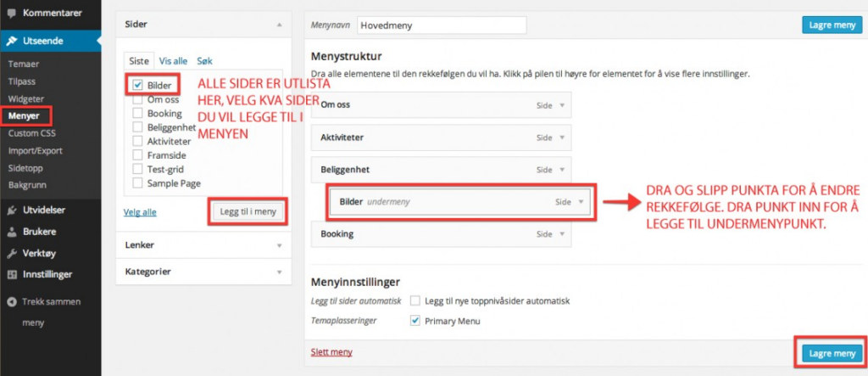Toggle the Bilder page checkbox
This screenshot has width=868, height=376.
click(137, 86)
